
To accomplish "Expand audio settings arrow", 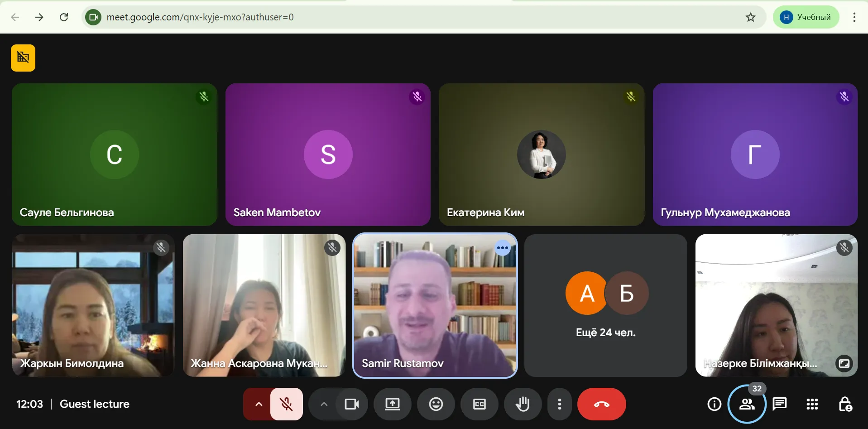I will tap(259, 404).
